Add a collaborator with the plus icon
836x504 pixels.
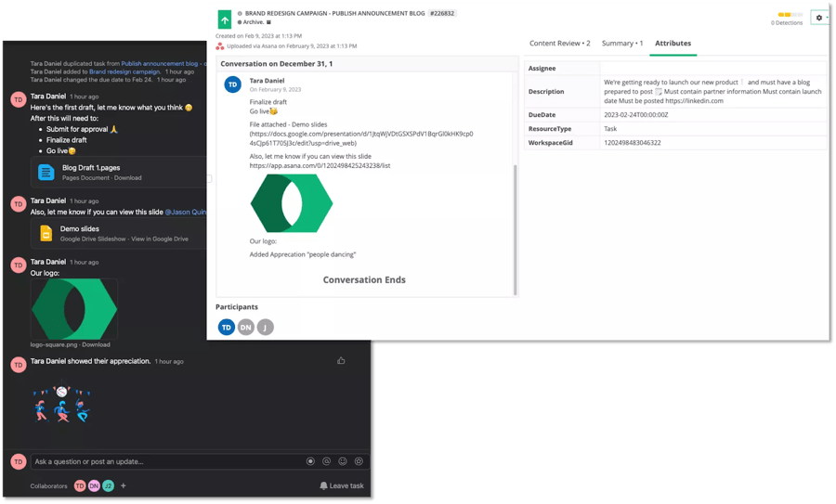(x=124, y=485)
